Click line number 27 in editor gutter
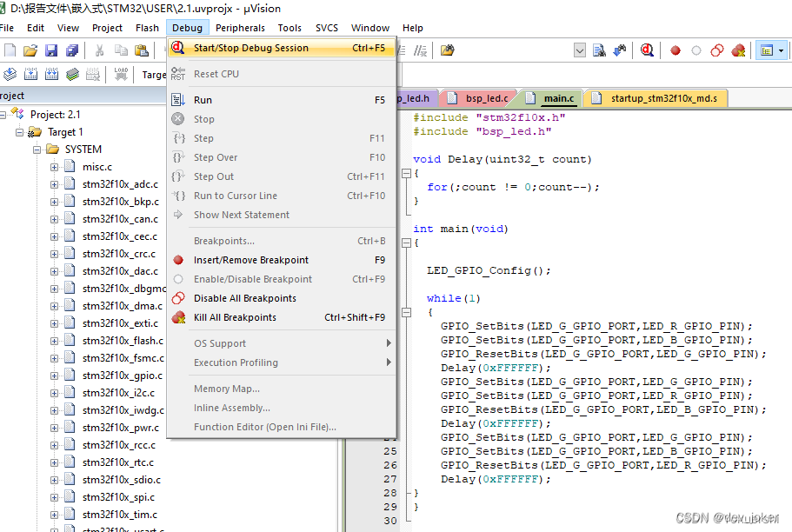The image size is (792, 532). [x=390, y=479]
